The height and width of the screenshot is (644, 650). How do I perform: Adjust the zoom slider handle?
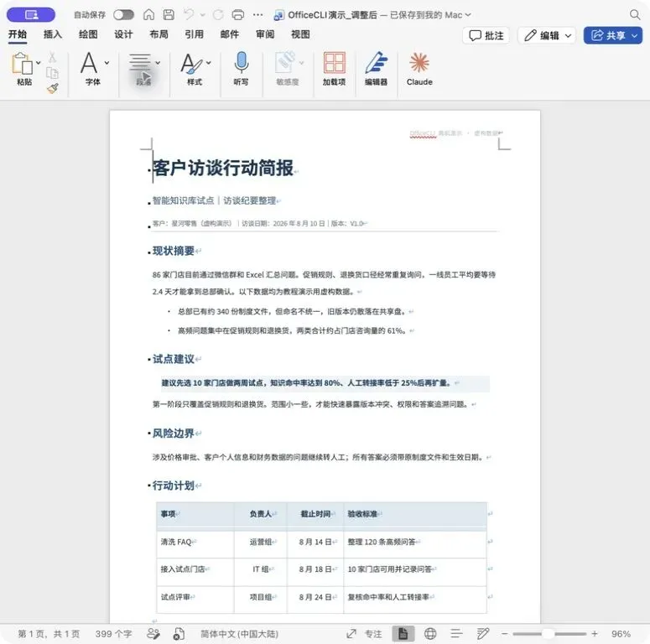548,634
